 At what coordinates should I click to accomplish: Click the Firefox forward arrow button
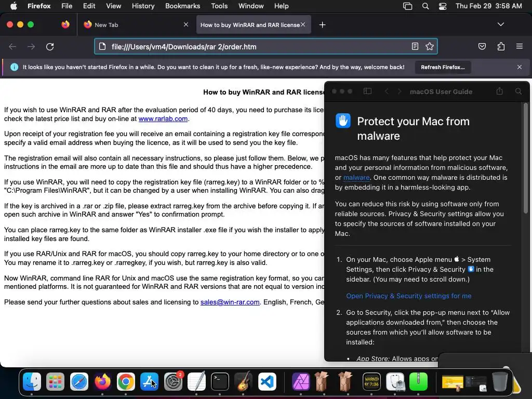[x=31, y=47]
